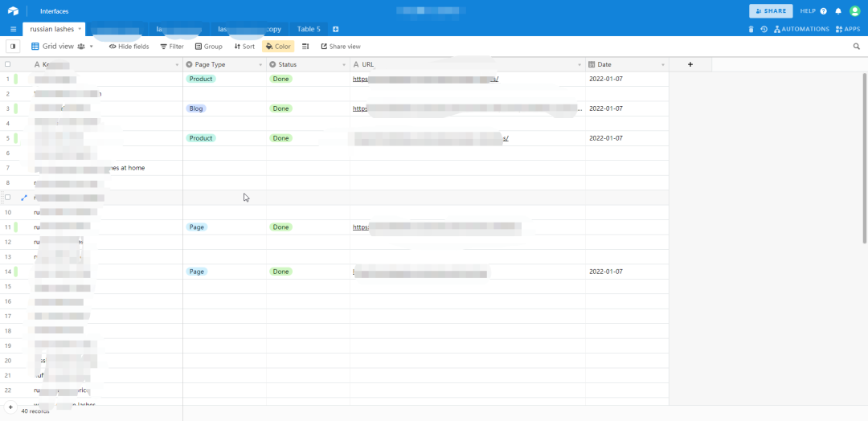
Task: Select the date 2022-01-07 in row 5
Action: [x=606, y=138]
